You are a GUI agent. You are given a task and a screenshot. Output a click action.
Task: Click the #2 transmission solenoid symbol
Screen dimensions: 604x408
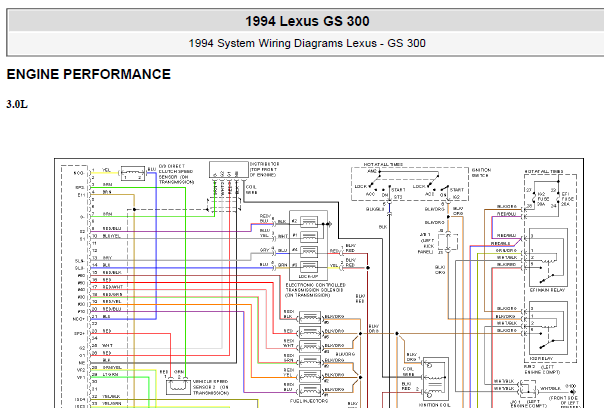[309, 222]
